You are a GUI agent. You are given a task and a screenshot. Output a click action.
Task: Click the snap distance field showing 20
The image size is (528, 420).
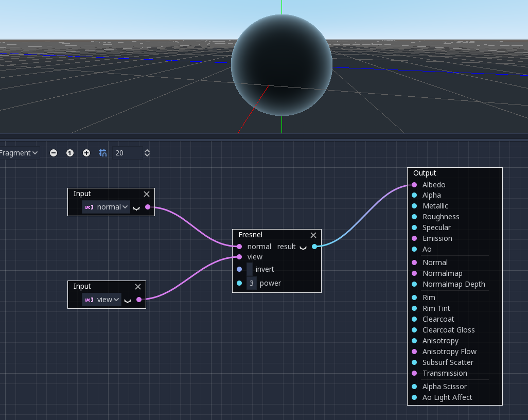(126, 153)
